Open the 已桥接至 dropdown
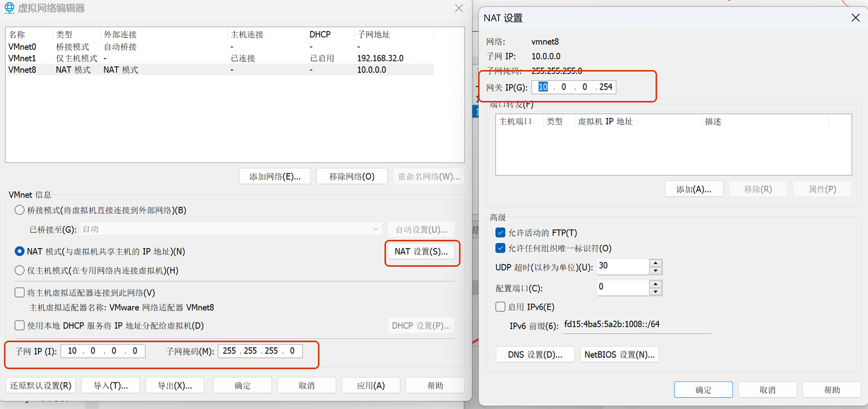This screenshot has width=868, height=409. point(231,229)
